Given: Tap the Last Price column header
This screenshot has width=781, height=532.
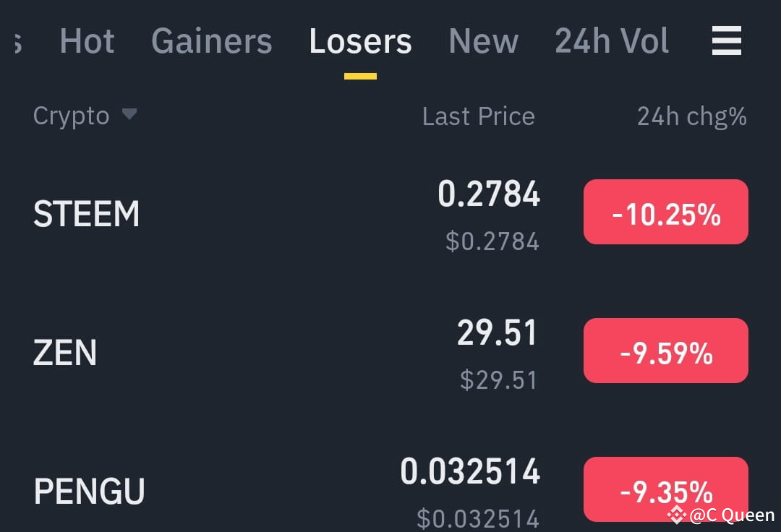Looking at the screenshot, I should click(479, 115).
